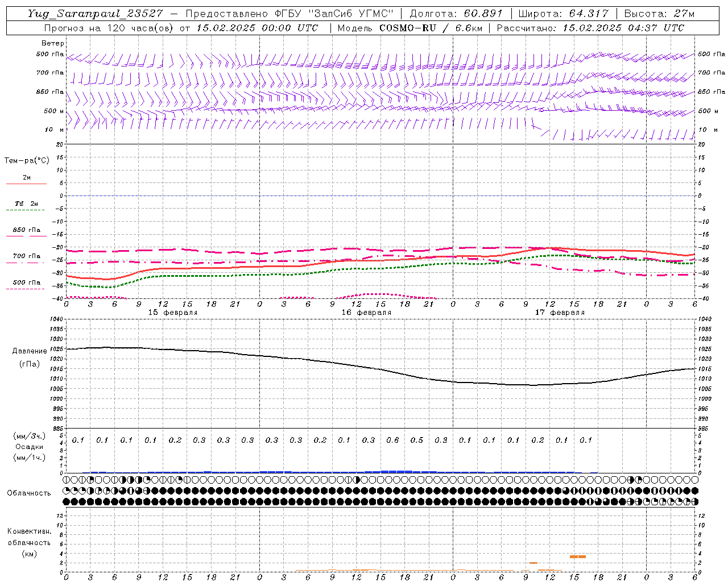Click the 500 м wind level label on left
The width and height of the screenshot is (728, 582).
pos(54,111)
